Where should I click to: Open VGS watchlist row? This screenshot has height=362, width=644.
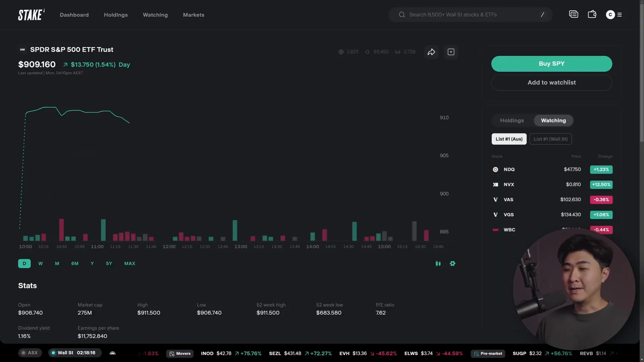[x=552, y=215]
